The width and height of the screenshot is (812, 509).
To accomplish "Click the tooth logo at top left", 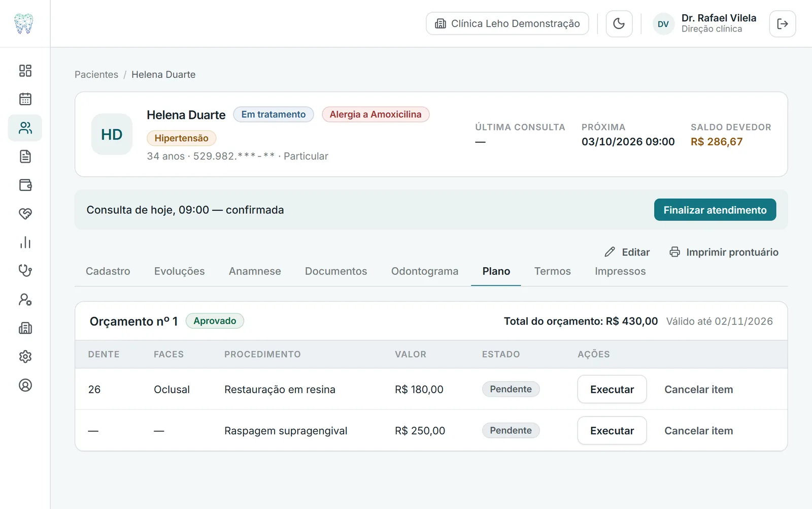I will tap(24, 23).
